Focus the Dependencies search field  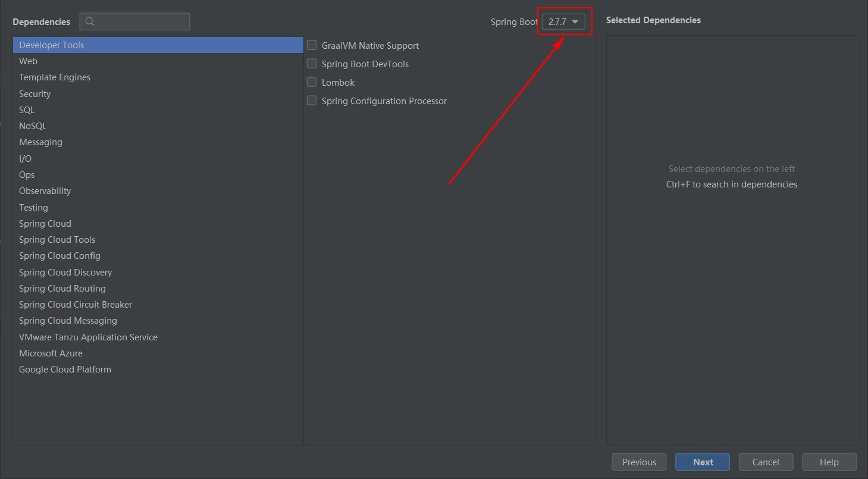click(x=135, y=21)
